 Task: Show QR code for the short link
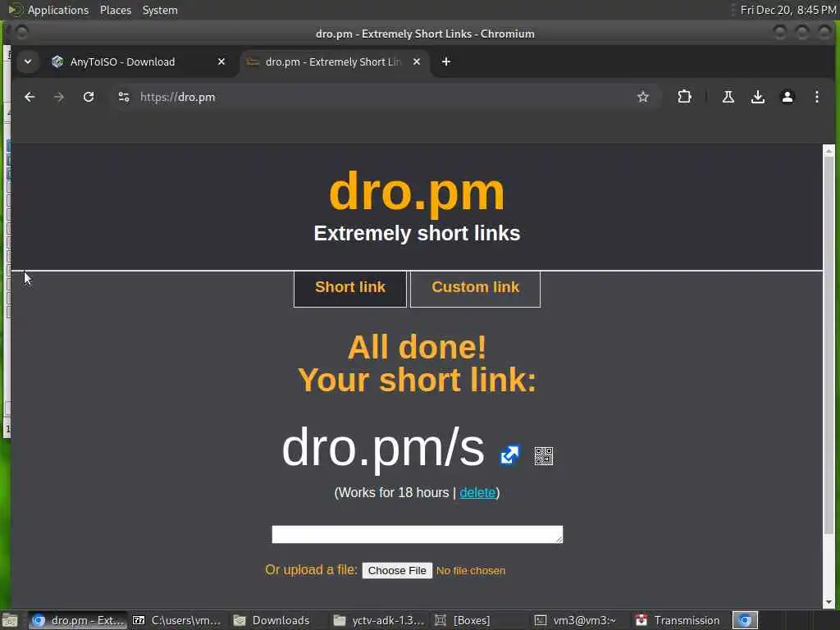point(544,456)
